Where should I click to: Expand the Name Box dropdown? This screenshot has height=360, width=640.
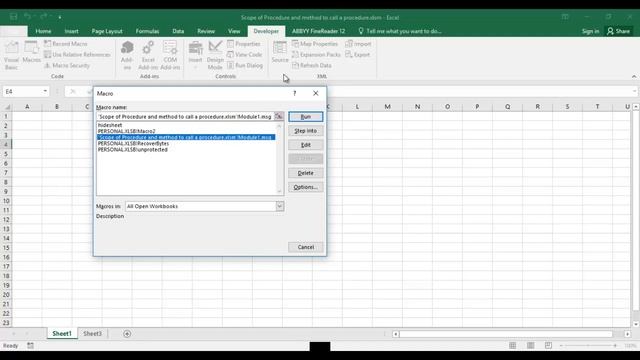(45, 91)
